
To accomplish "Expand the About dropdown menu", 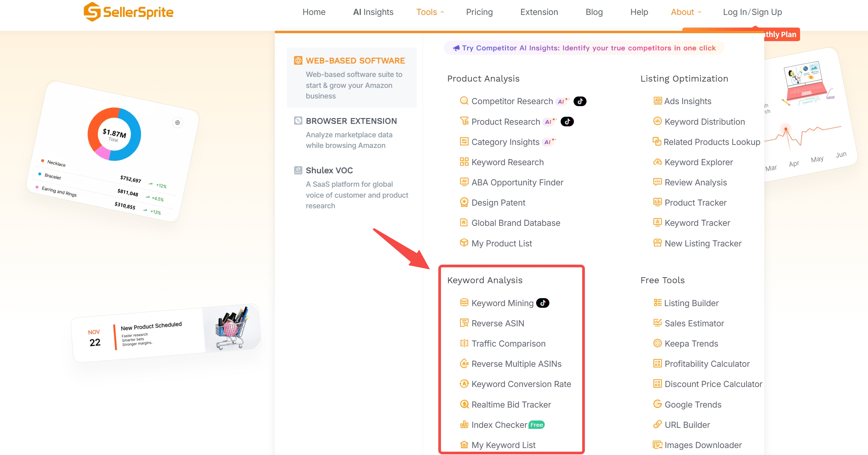I will [686, 12].
